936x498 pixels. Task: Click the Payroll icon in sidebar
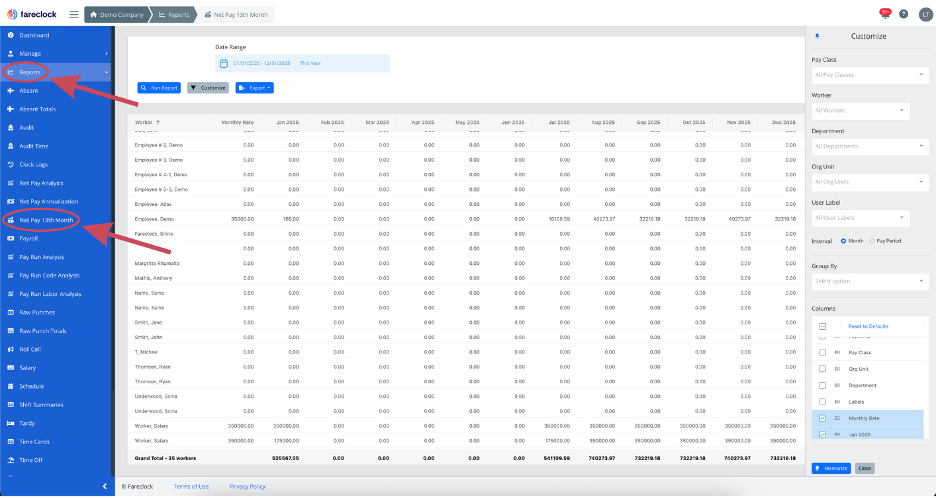(x=11, y=238)
